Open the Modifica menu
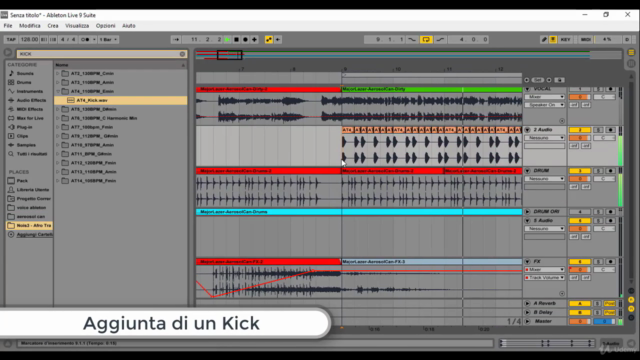640x360 pixels. tap(30, 26)
